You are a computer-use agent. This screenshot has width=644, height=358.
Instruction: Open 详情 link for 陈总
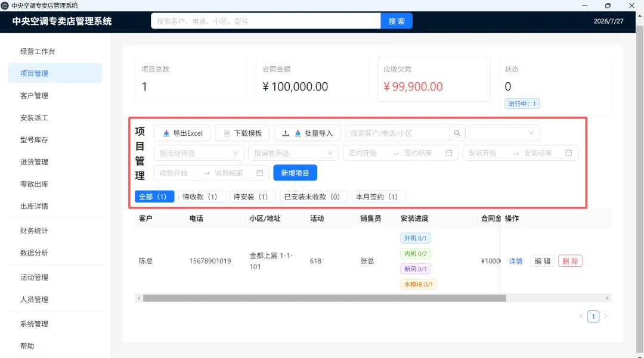pyautogui.click(x=515, y=262)
